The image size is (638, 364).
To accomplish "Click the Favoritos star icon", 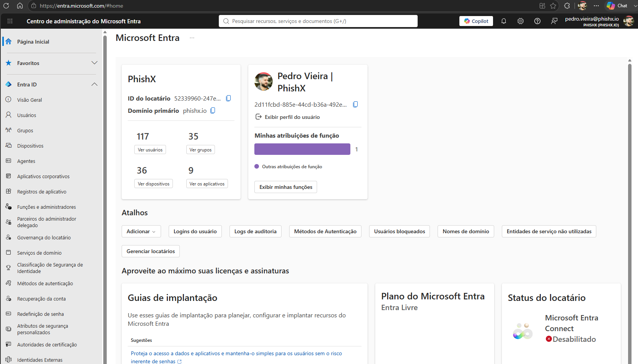I will click(8, 63).
